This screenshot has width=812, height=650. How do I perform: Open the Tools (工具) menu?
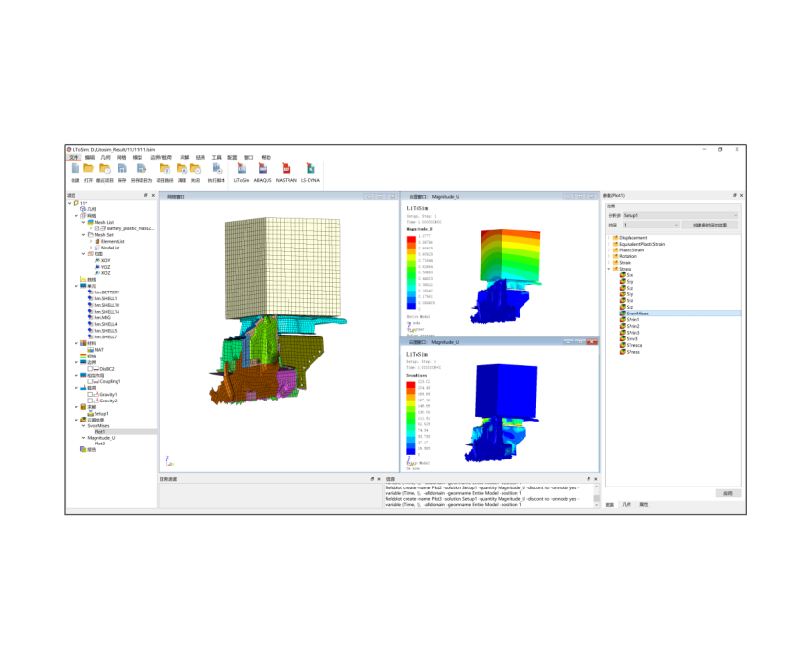[x=217, y=157]
